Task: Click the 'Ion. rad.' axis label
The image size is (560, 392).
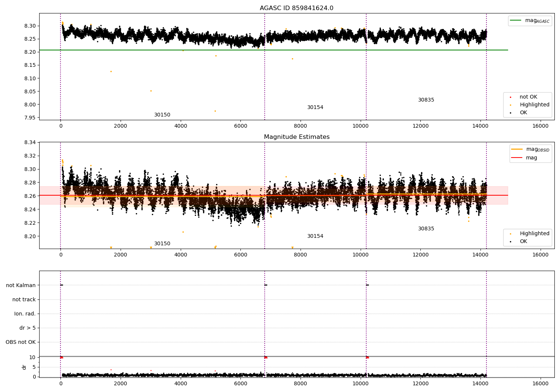Action: coord(25,314)
